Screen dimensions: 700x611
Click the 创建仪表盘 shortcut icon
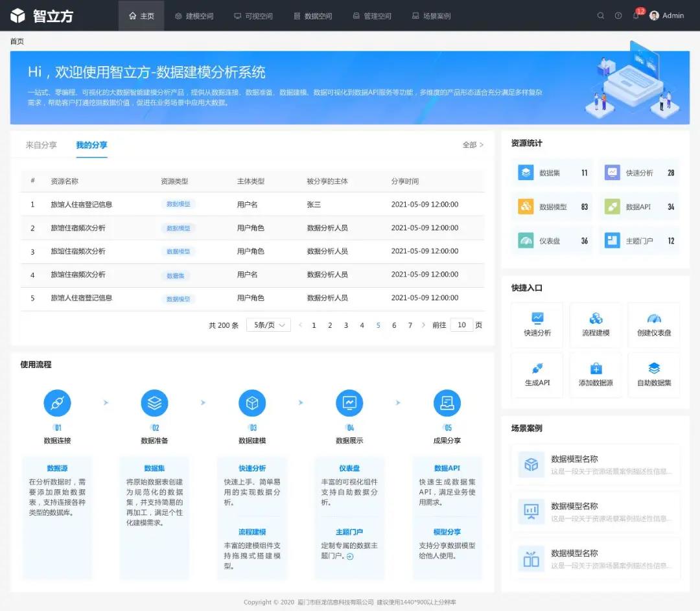coord(654,318)
